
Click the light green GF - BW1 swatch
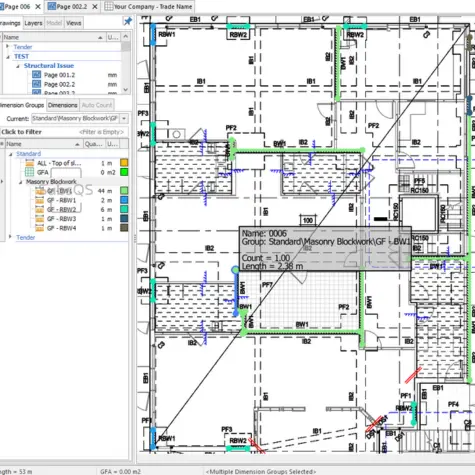point(124,191)
